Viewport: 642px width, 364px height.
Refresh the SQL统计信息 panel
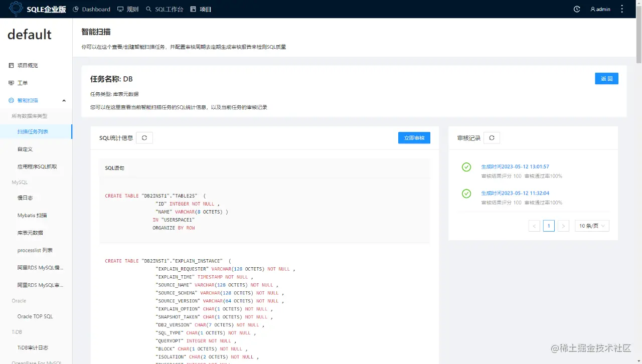click(144, 138)
